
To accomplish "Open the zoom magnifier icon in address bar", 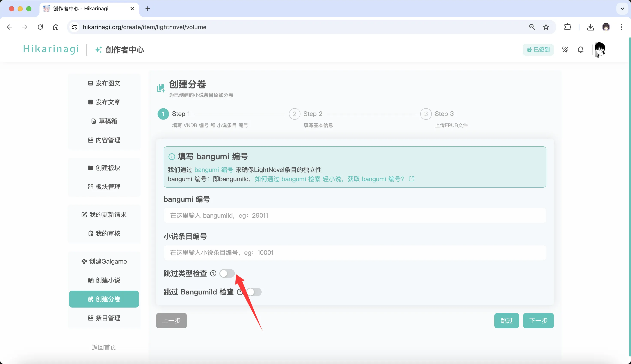I will tap(532, 27).
